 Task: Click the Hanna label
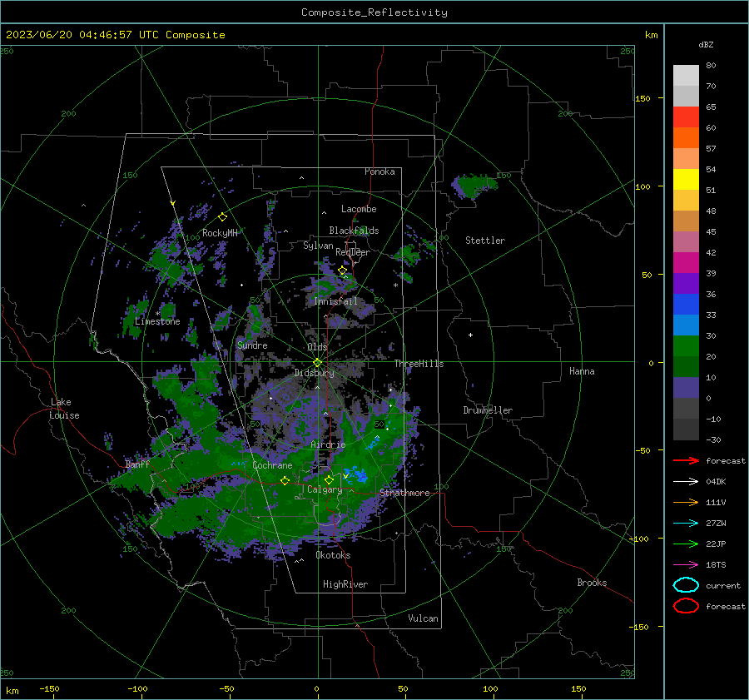tap(582, 371)
